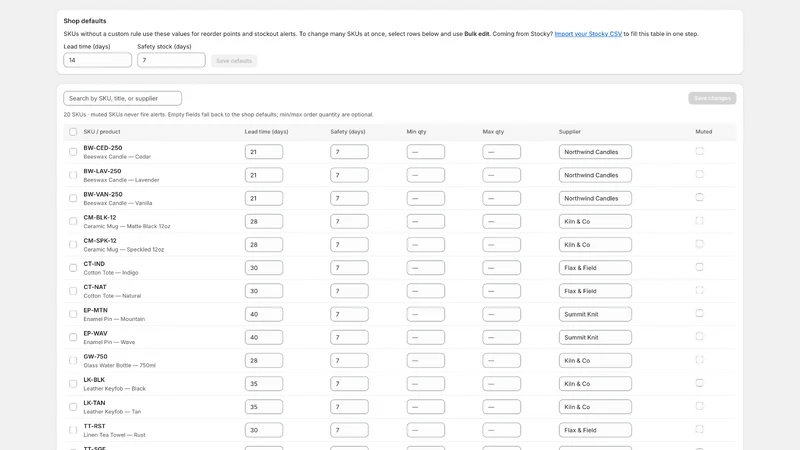Screen dimensions: 800x450
Task: Edit min qty for BW-VAN-250
Action: coord(426,198)
